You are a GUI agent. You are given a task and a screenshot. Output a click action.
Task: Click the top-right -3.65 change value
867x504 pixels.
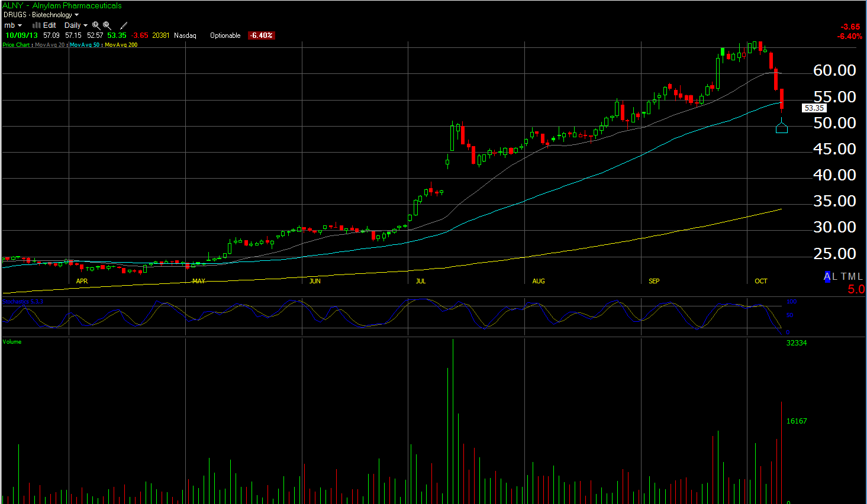850,27
